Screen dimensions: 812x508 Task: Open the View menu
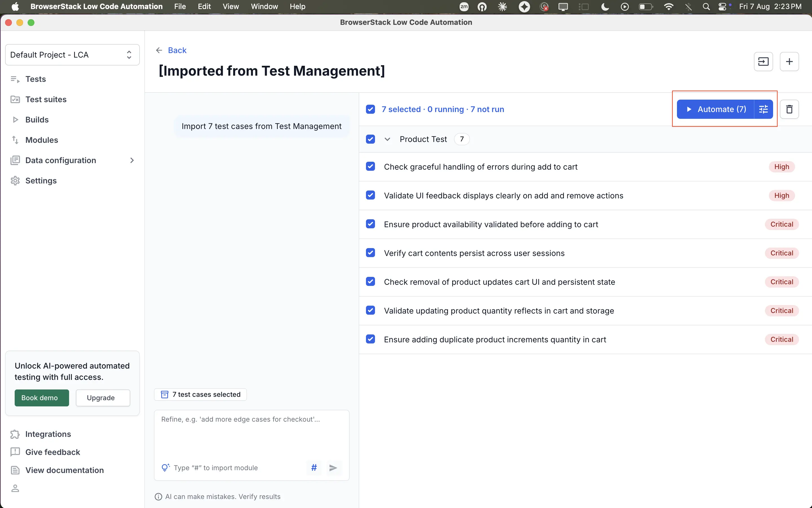click(231, 7)
